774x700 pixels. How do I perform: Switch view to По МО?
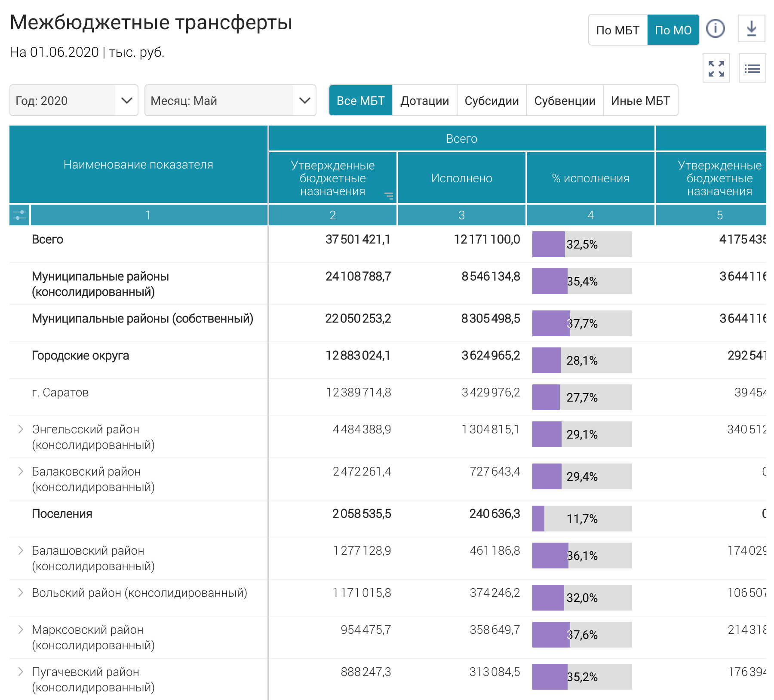673,30
